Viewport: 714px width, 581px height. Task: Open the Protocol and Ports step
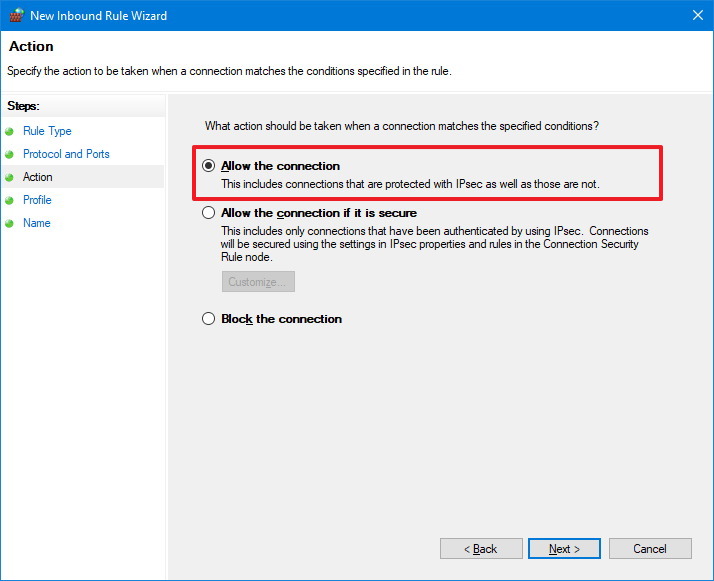pos(66,154)
